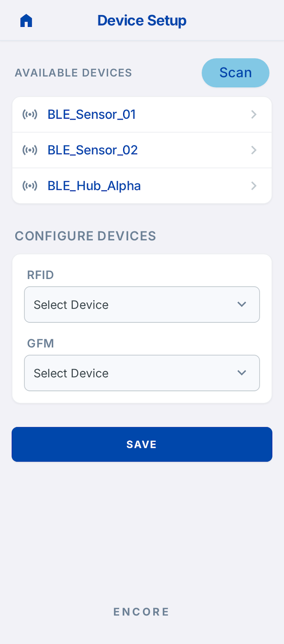
Task: Open the GFM Select Device combo box
Action: [x=142, y=373]
